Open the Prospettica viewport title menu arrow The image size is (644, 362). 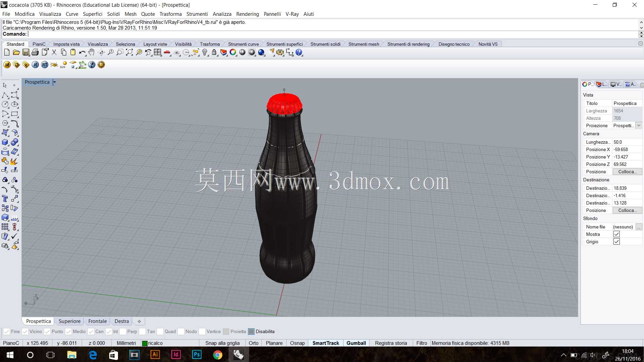click(54, 82)
